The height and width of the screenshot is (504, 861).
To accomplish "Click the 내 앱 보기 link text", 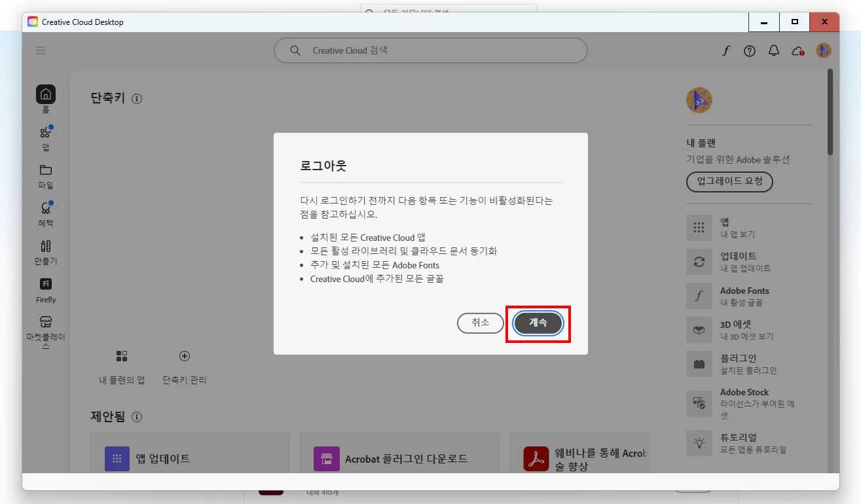I will pos(738,234).
